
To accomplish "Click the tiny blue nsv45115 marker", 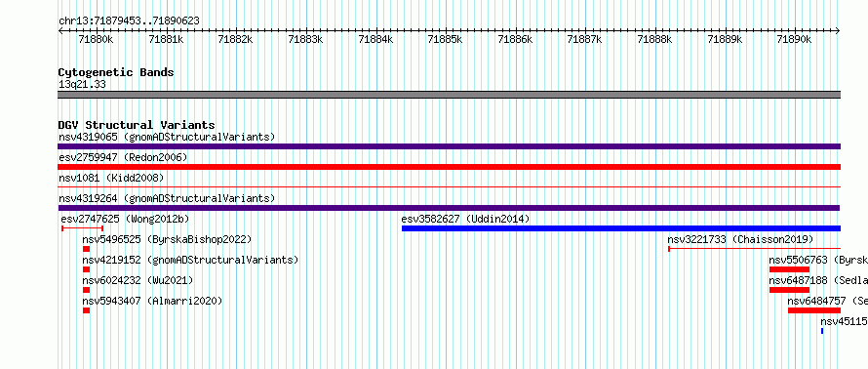I will 822,331.
